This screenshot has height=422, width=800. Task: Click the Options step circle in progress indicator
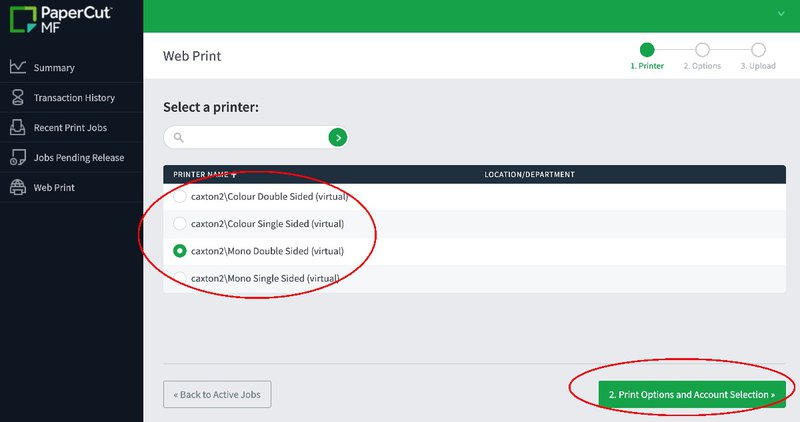tap(703, 49)
